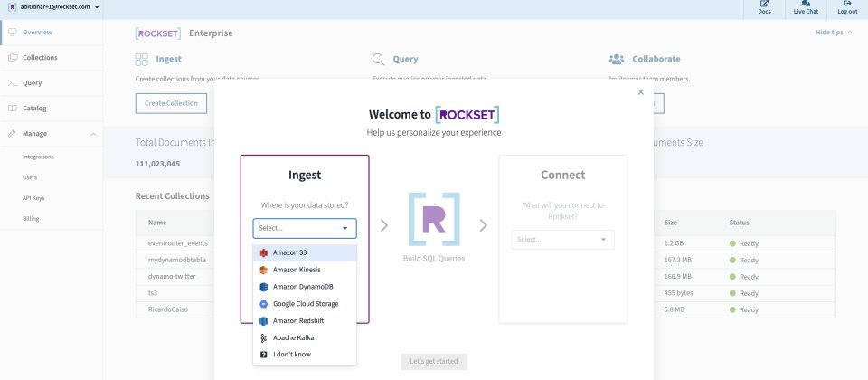Click the Overview monitor icon in sidebar

tap(12, 33)
